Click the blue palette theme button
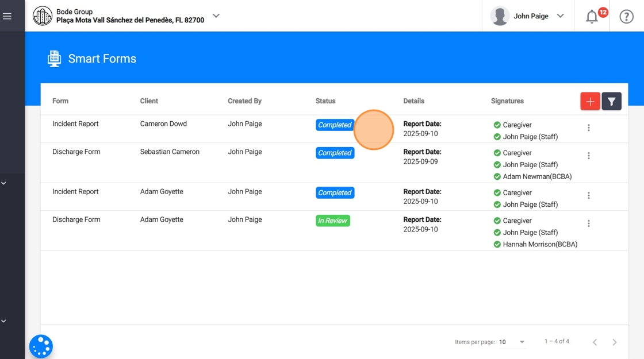Viewport: 644px width, 359px height. [41, 346]
